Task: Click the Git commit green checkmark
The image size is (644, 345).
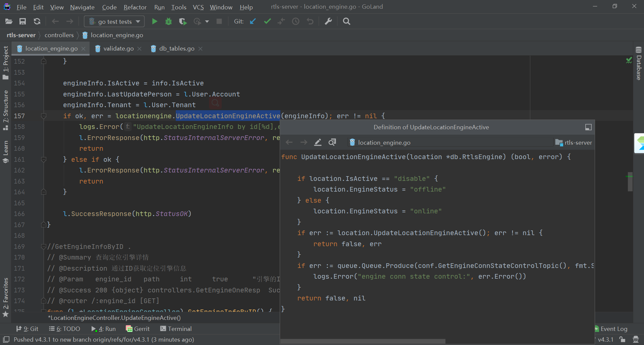Action: (267, 21)
